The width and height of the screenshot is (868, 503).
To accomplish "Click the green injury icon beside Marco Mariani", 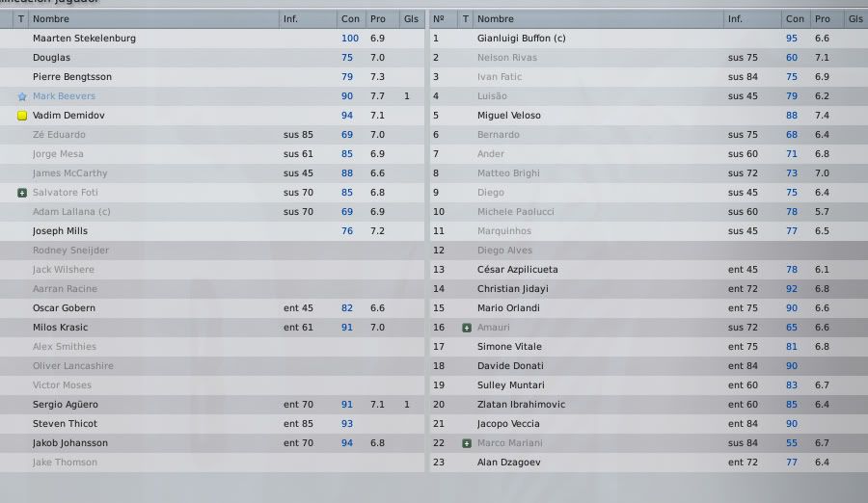I will pyautogui.click(x=467, y=443).
